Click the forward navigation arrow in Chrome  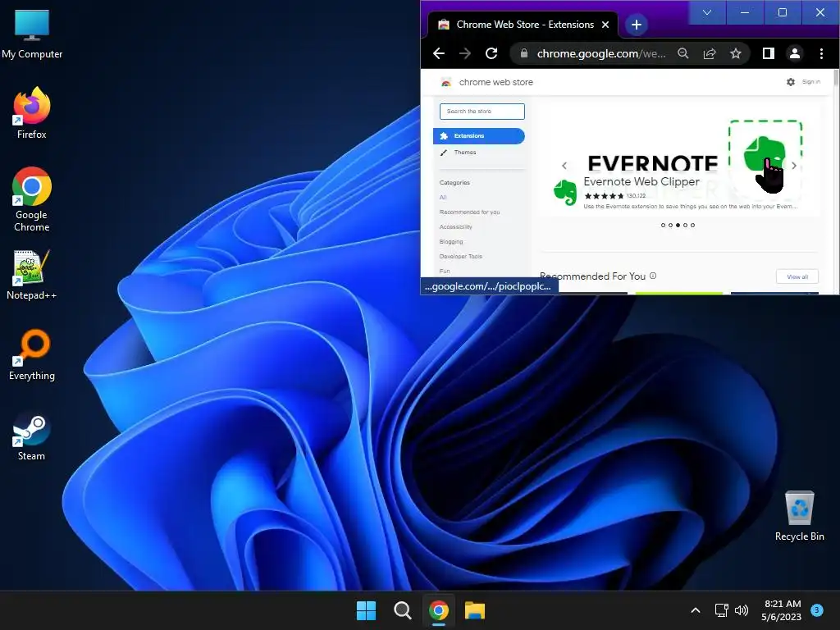tap(465, 53)
